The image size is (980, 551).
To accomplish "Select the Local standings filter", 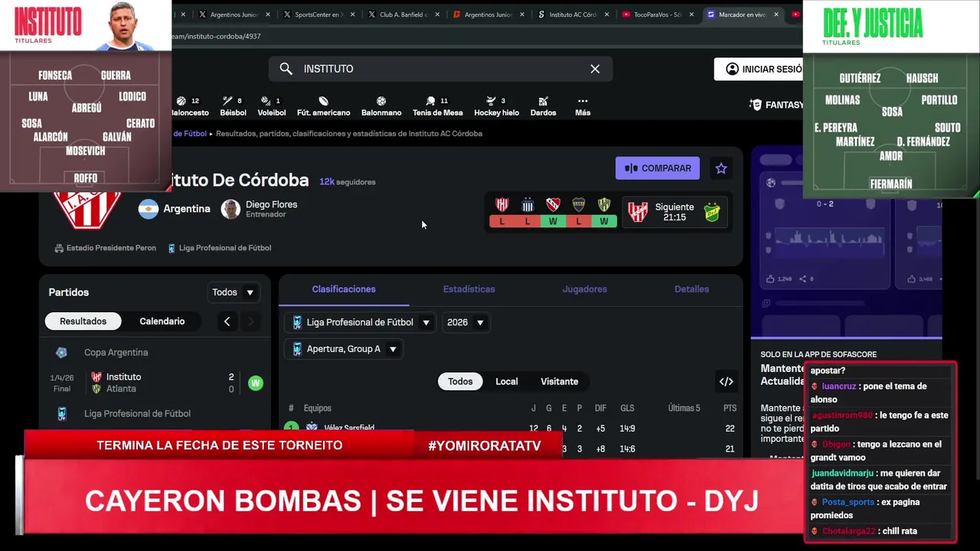I will point(506,382).
